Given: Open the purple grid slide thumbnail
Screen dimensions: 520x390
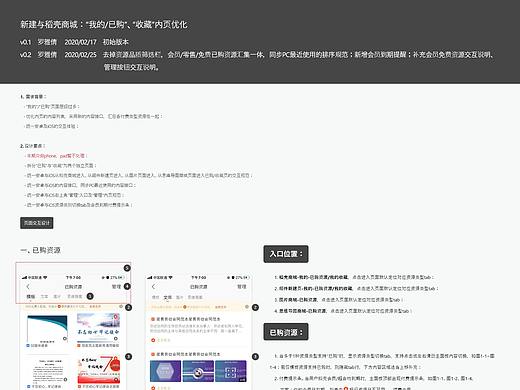Looking at the screenshot, I should pos(231,371).
